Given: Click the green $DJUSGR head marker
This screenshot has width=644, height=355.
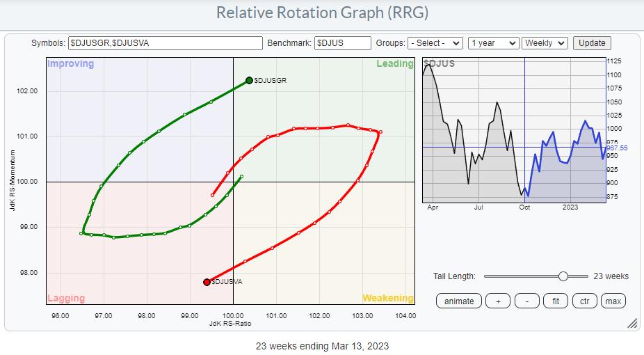Looking at the screenshot, I should pos(249,80).
